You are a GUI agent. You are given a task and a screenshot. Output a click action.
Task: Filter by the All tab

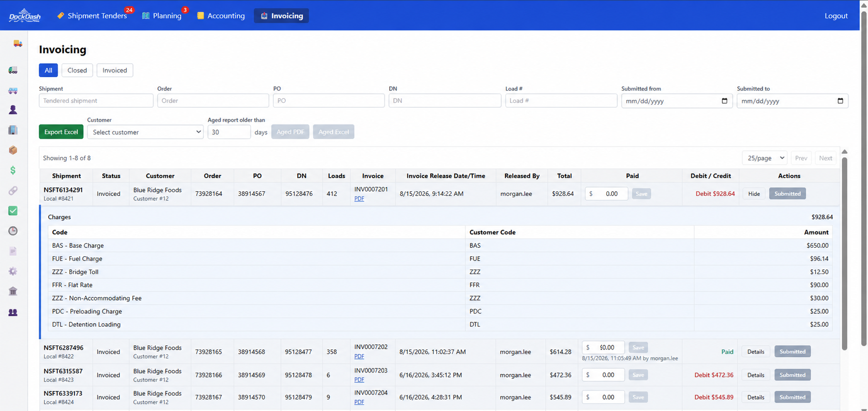tap(49, 70)
